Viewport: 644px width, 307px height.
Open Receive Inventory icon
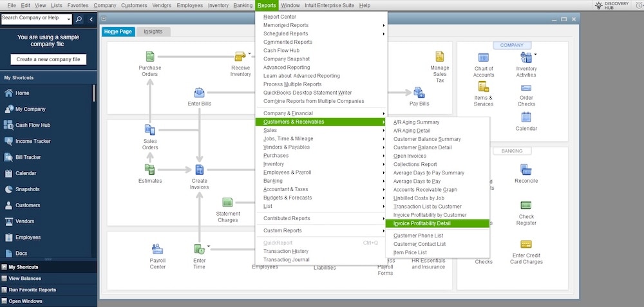pyautogui.click(x=240, y=57)
